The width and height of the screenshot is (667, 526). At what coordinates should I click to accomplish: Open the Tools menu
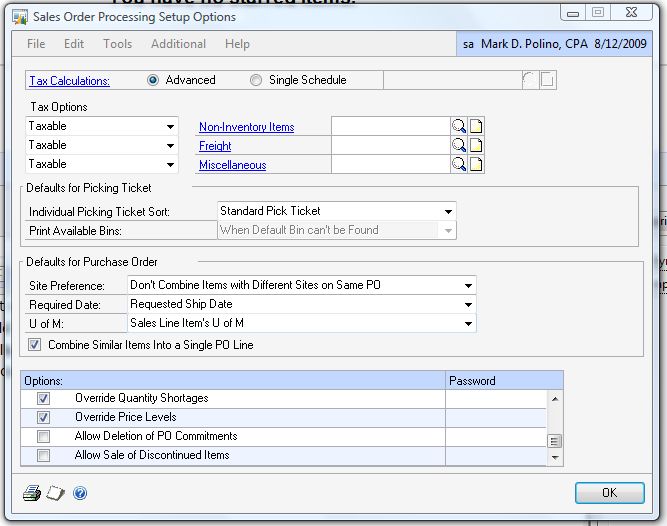(x=117, y=44)
